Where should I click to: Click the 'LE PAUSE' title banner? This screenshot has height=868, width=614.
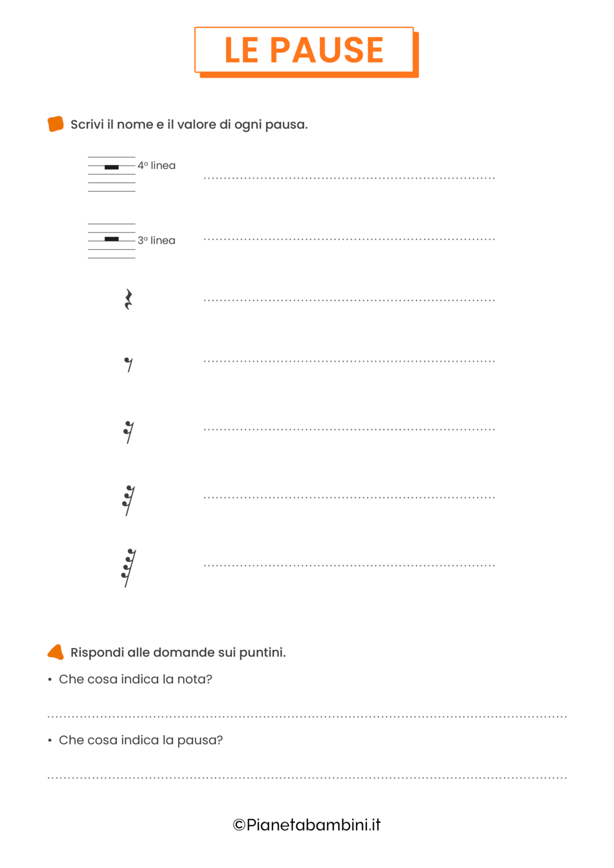click(x=304, y=50)
